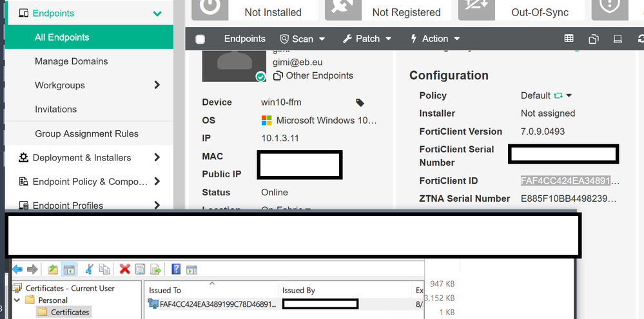
Task: Switch to table grid view icon
Action: (x=569, y=39)
